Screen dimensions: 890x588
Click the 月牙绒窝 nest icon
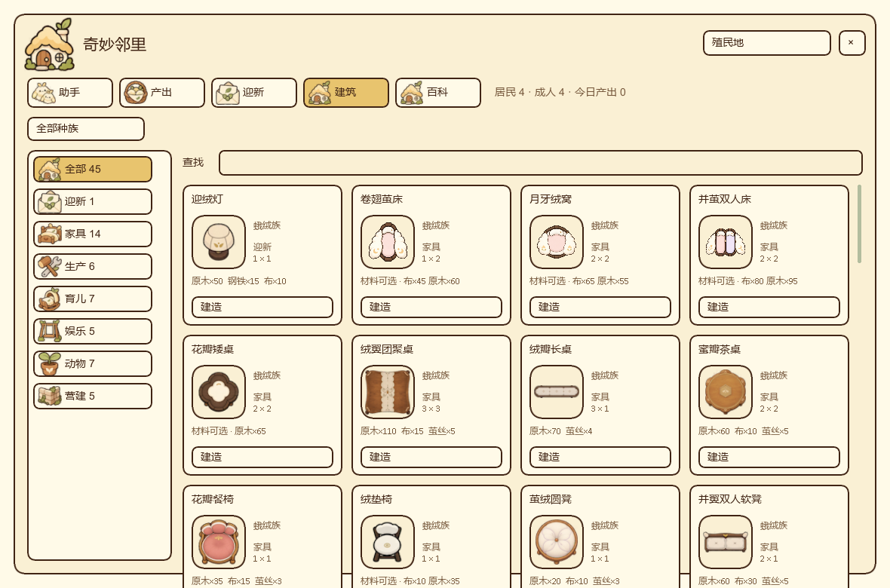point(557,242)
